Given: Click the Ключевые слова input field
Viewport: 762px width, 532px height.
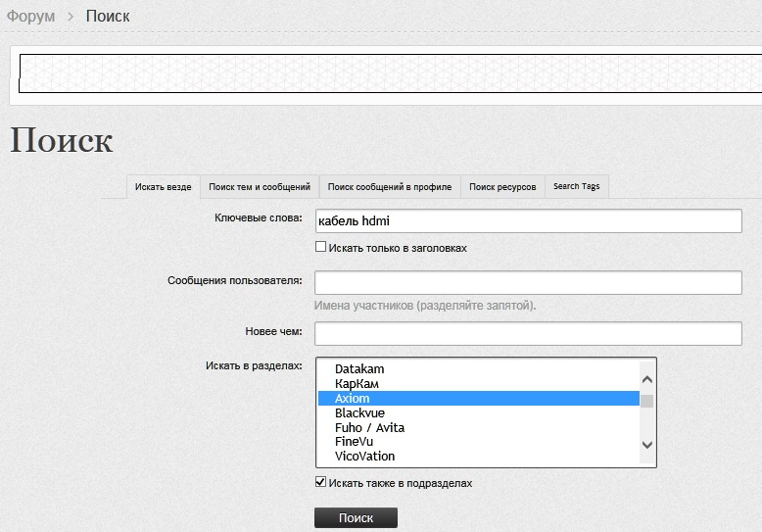Looking at the screenshot, I should point(527,220).
